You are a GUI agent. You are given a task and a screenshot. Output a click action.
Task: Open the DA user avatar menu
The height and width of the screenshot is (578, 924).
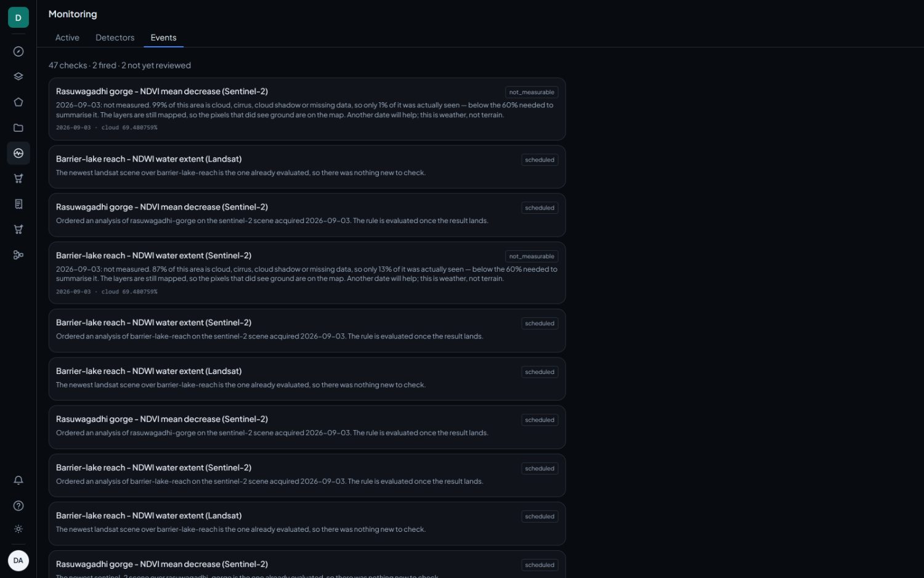tap(18, 561)
